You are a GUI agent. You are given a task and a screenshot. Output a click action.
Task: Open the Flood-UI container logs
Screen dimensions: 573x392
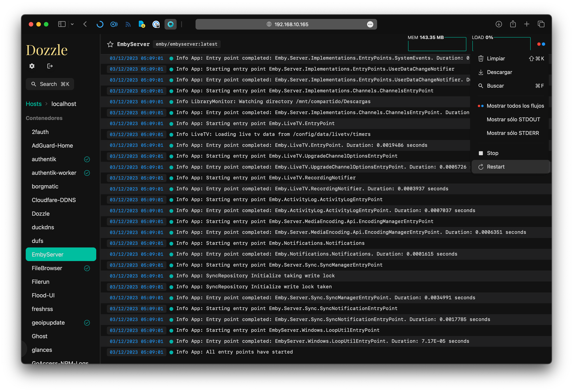61,295
